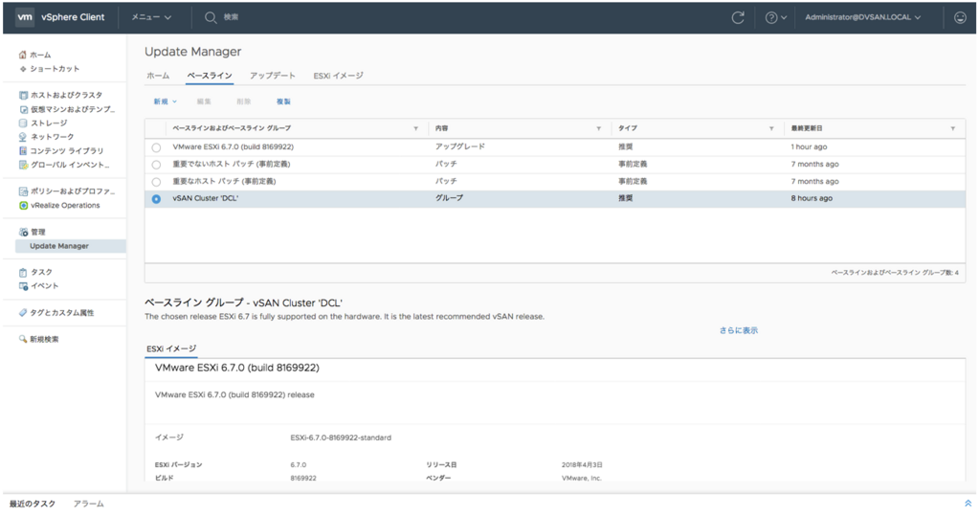The width and height of the screenshot is (980, 516).
Task: Open the ESXi イメージ top tab
Action: (x=338, y=76)
